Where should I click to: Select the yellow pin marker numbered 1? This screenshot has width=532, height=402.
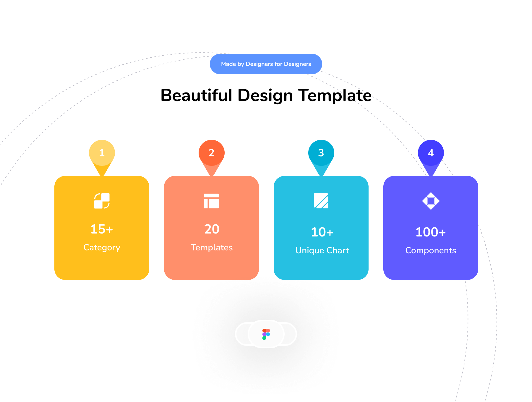102,153
